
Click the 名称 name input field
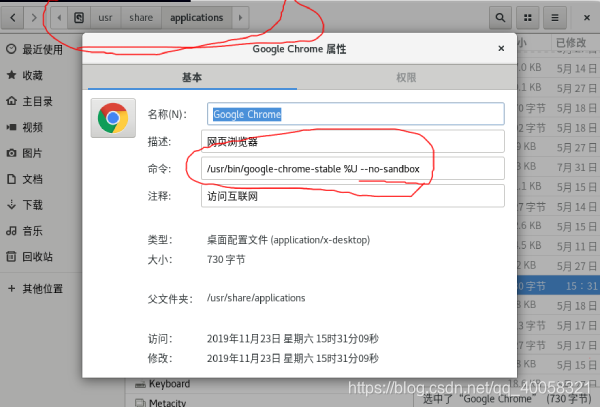[355, 114]
